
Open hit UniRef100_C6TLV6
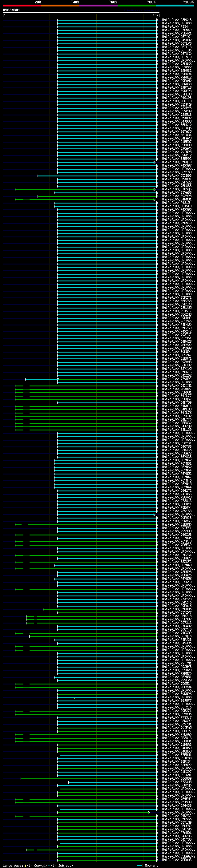(x=176, y=43)
